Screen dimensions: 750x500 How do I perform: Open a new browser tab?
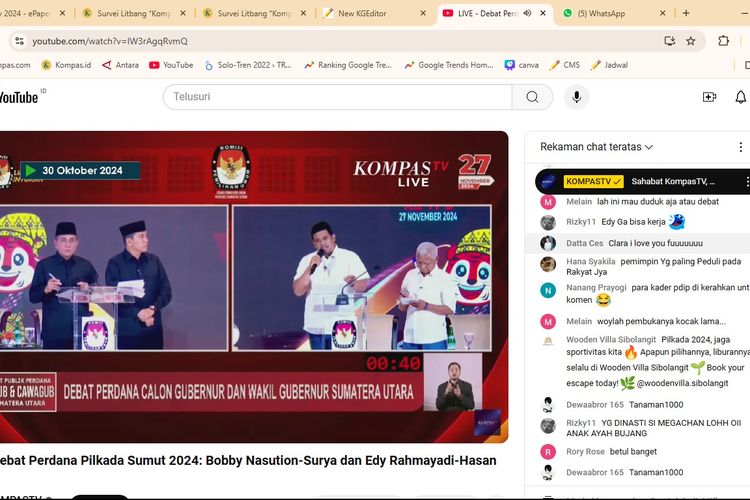coord(686,13)
